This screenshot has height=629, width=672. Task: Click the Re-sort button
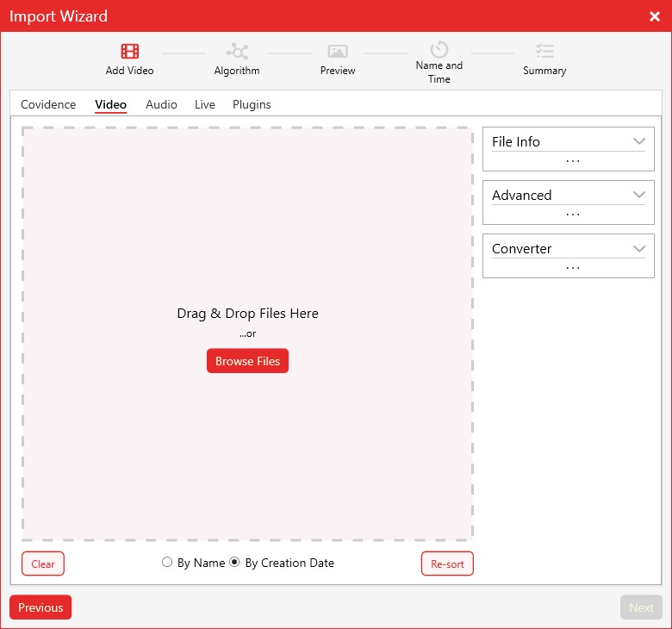coord(447,564)
